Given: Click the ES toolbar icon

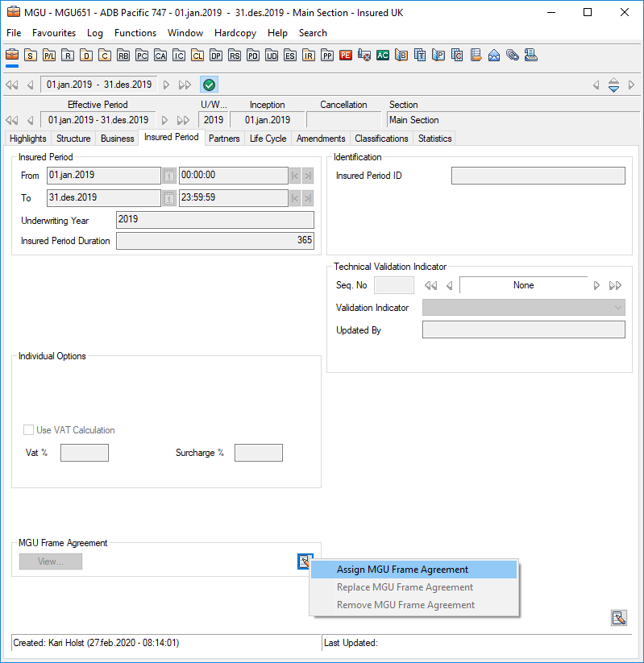Looking at the screenshot, I should pyautogui.click(x=290, y=56).
